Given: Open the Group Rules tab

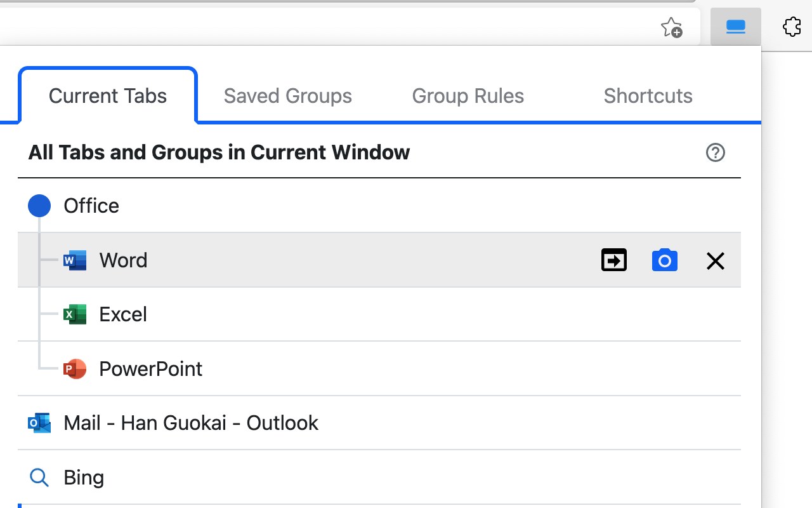Looking at the screenshot, I should [468, 96].
